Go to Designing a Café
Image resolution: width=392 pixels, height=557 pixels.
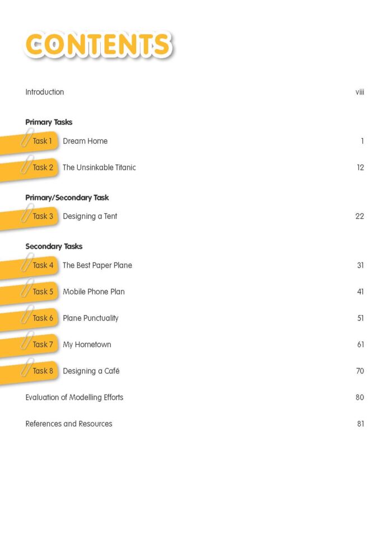[91, 371]
